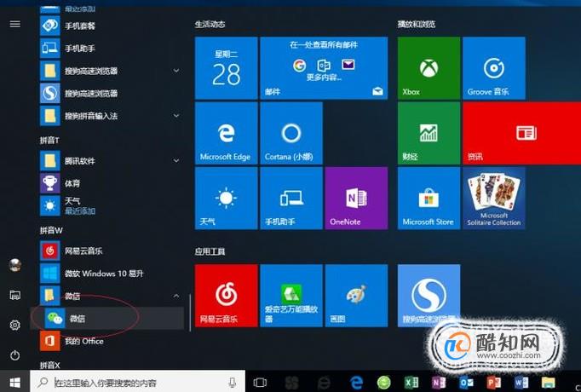Open the red 资讯 news tile

(x=521, y=134)
